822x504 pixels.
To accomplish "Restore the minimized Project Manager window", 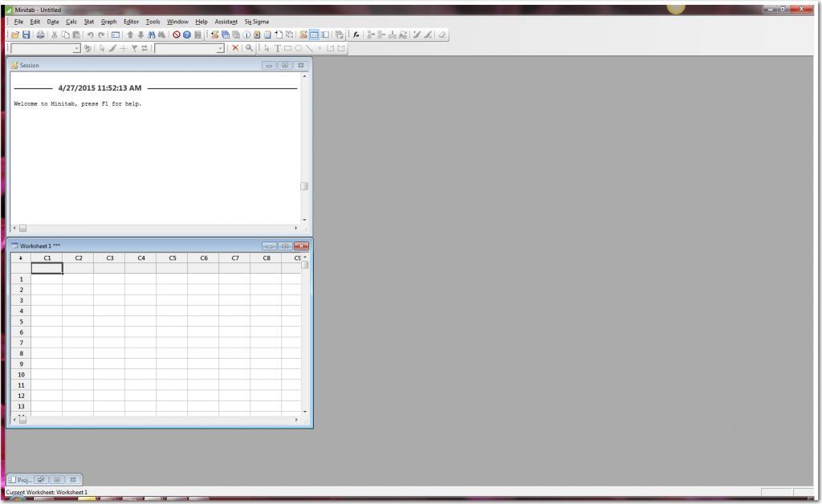I will click(x=41, y=479).
